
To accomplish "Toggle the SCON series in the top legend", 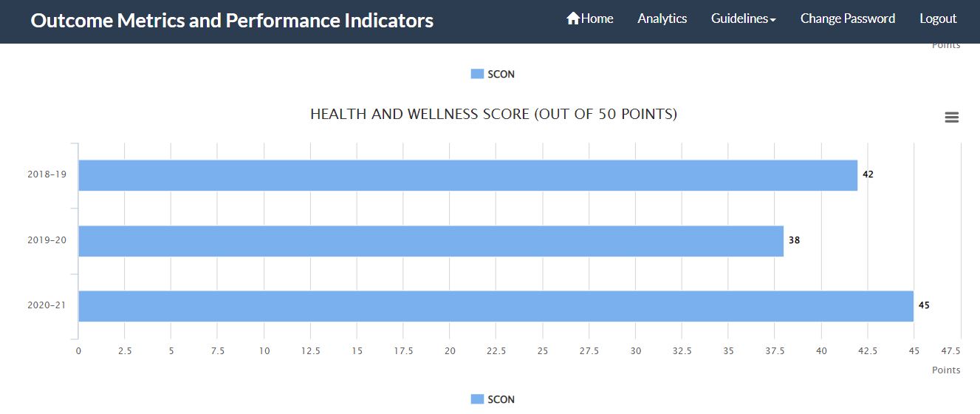I will point(501,74).
